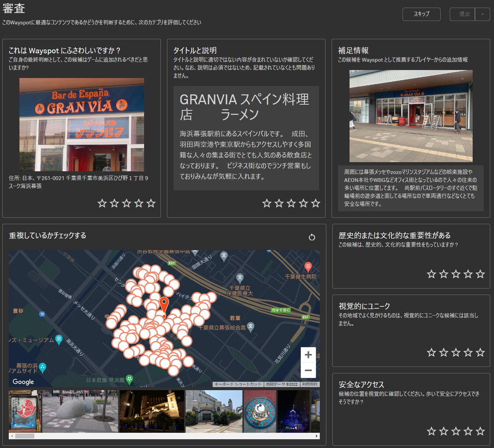Rate 安全なアクセス four stars
The height and width of the screenshot is (448, 494).
[468, 431]
